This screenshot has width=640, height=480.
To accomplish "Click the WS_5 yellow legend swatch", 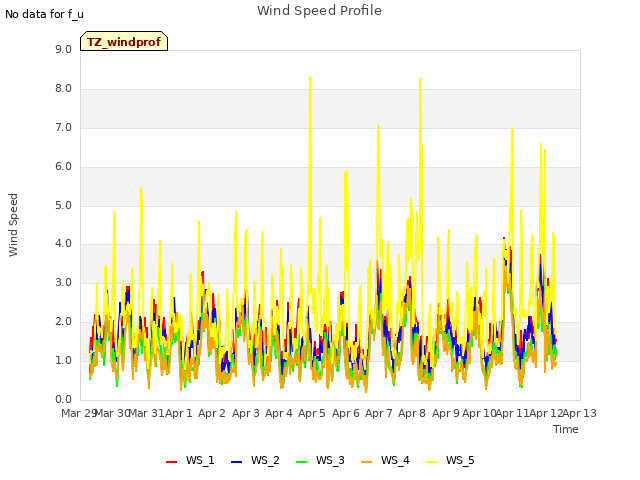I will [x=431, y=461].
